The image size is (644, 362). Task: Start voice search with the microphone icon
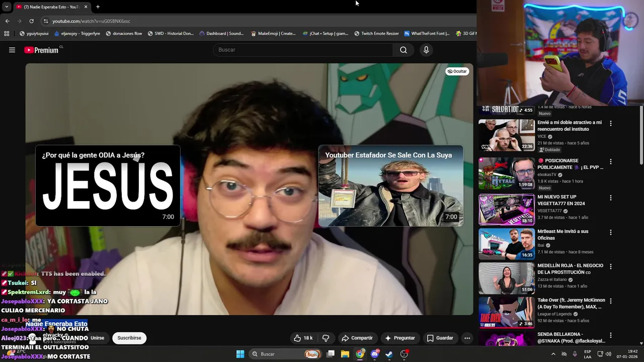point(426,50)
